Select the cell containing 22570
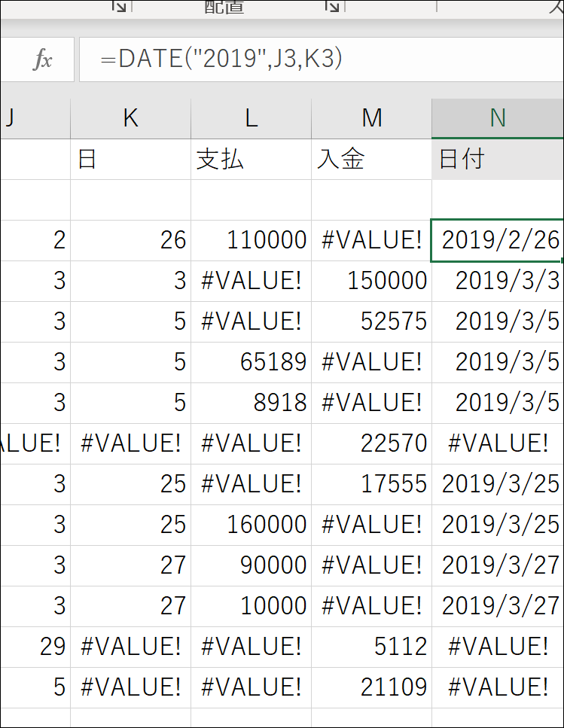The image size is (564, 728). point(371,443)
